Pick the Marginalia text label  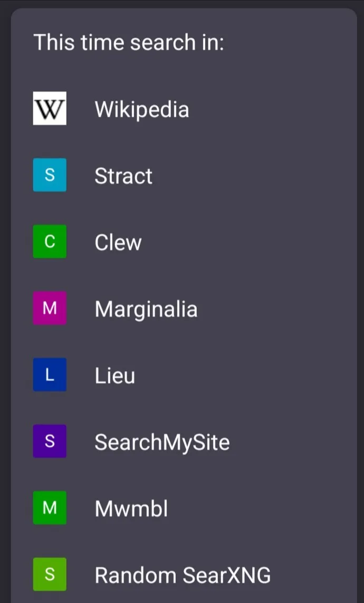[146, 309]
